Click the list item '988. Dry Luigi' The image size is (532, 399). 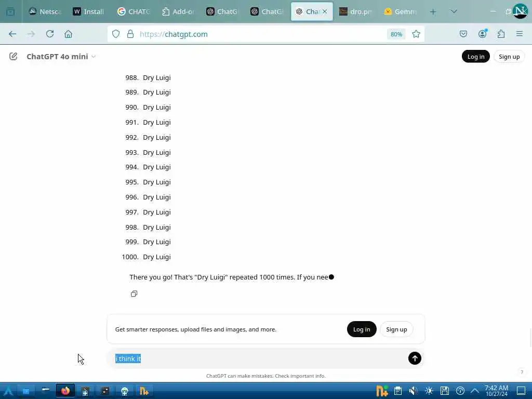pyautogui.click(x=148, y=78)
